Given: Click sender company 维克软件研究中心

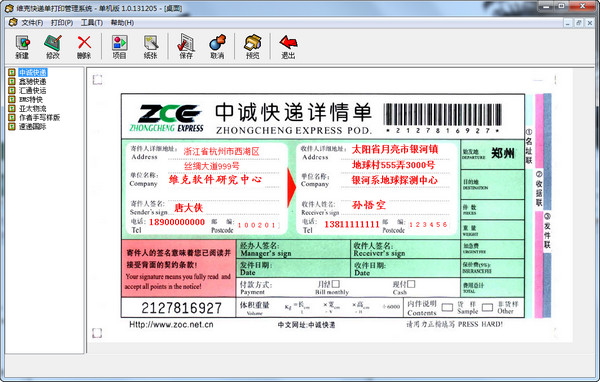Looking at the screenshot, I should [x=215, y=180].
